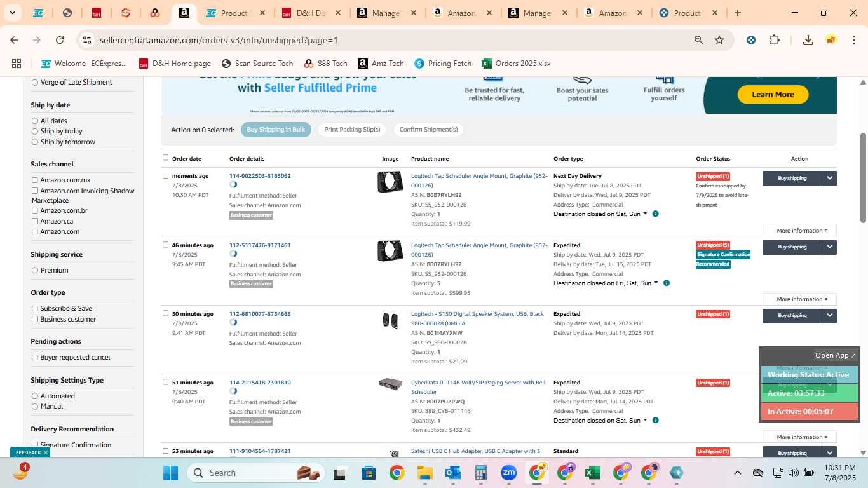The width and height of the screenshot is (868, 488).
Task: Click Buy shipping for order 114-0022503-8165062
Action: 792,179
